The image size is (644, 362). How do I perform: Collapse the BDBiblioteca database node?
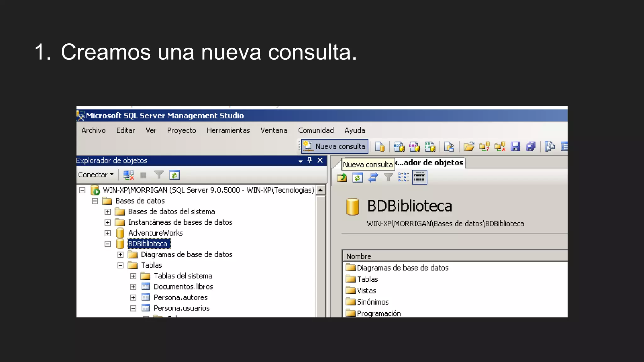coord(108,244)
